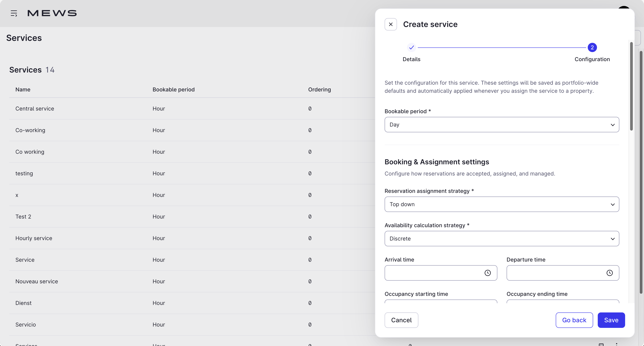The image size is (644, 346).
Task: Open the Arrival time clock picker
Action: click(488, 273)
